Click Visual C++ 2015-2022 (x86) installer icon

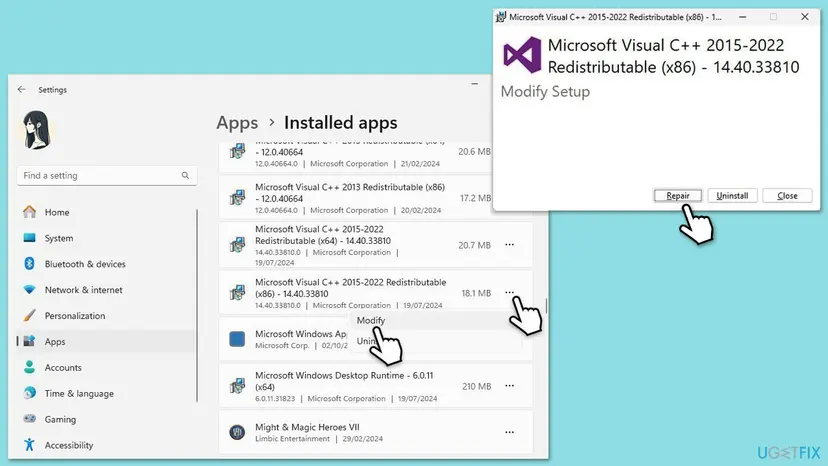point(237,293)
